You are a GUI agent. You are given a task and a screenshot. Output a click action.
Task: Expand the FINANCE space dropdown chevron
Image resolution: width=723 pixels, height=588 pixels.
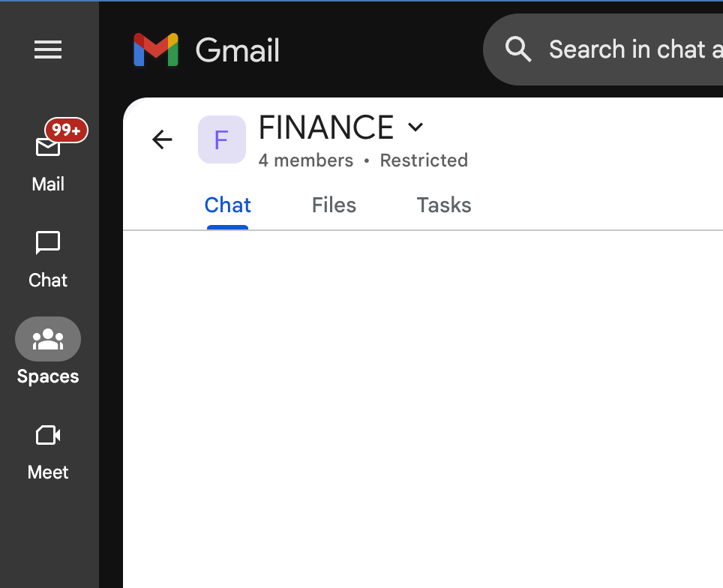415,127
